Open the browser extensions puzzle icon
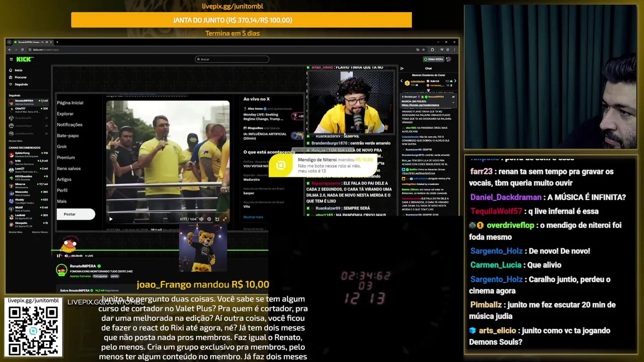The height and width of the screenshot is (362, 644). tap(432, 50)
